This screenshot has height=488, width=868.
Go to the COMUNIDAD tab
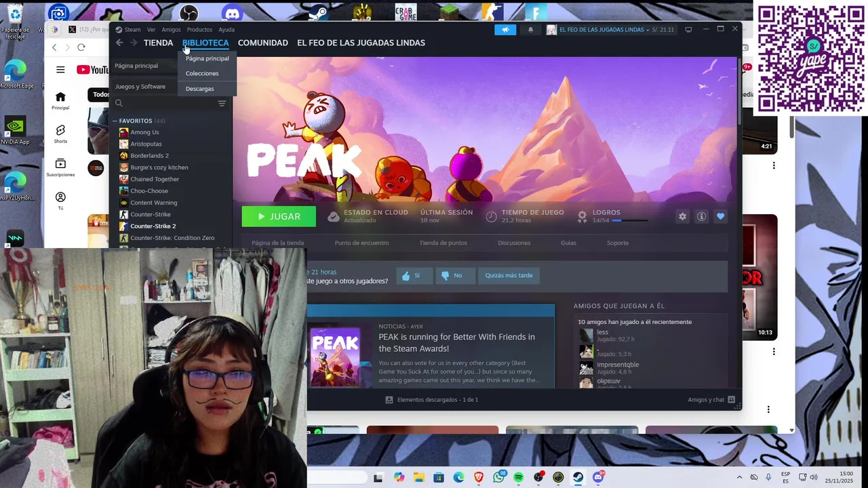pyautogui.click(x=262, y=43)
